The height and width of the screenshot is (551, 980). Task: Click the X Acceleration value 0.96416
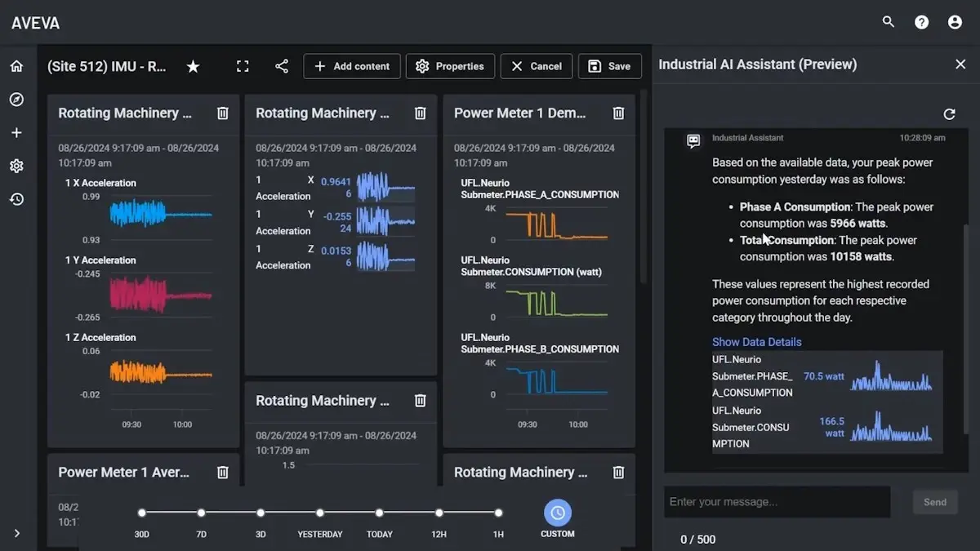[x=336, y=188]
